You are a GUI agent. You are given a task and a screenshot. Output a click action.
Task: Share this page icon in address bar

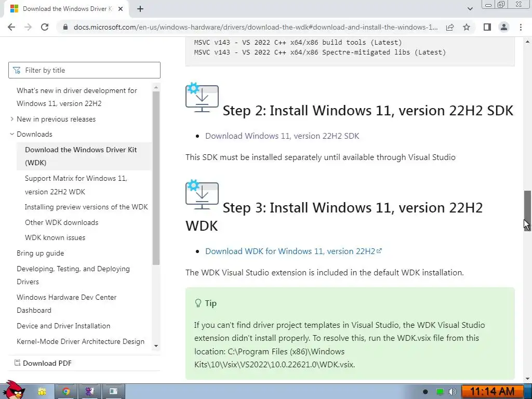pos(450,27)
